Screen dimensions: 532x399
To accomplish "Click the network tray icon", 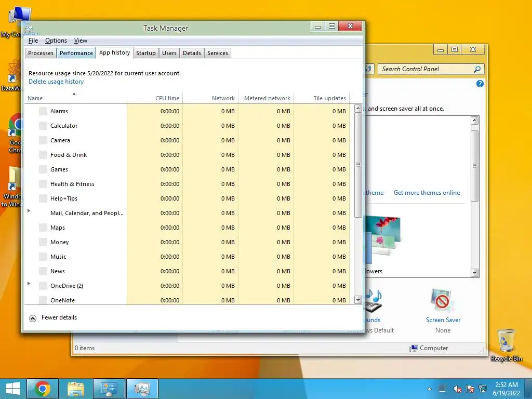I will pyautogui.click(x=483, y=389).
